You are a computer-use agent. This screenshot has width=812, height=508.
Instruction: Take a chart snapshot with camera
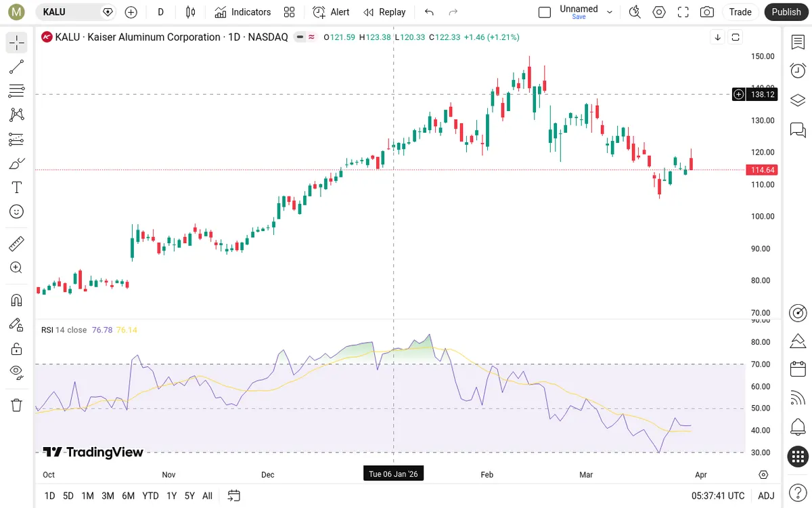[x=707, y=12]
